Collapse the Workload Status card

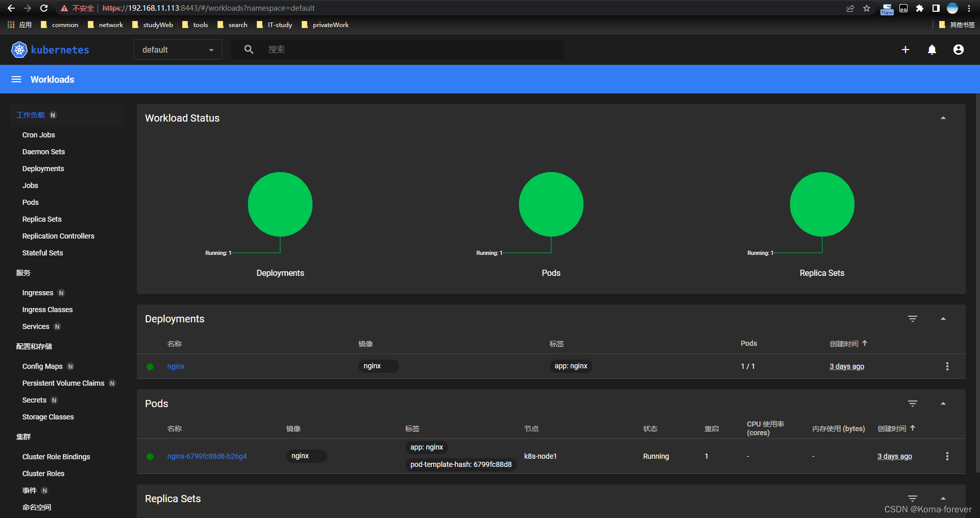[943, 118]
